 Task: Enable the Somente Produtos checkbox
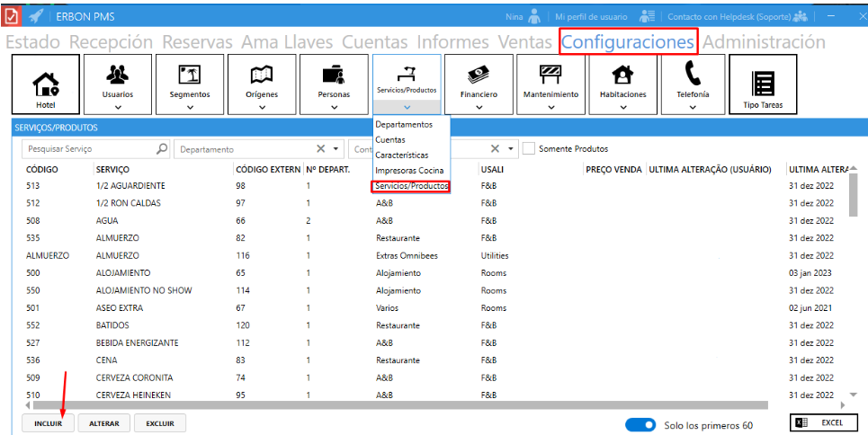(x=529, y=148)
